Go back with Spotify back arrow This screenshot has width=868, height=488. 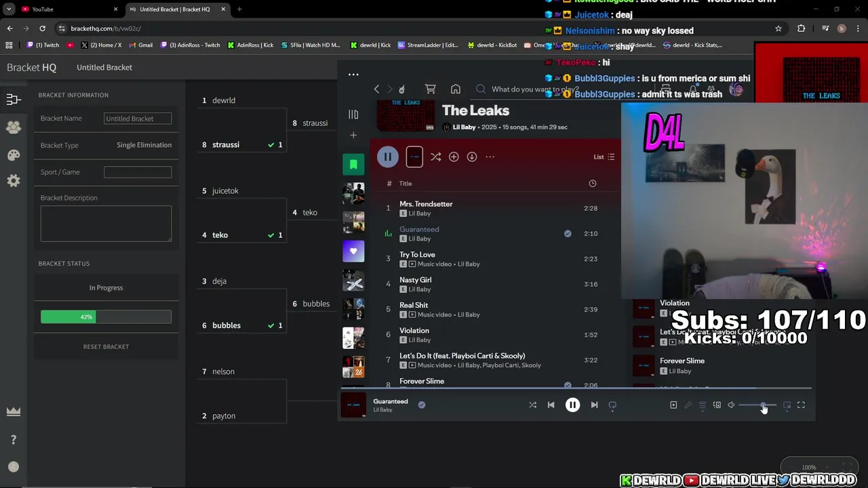point(376,89)
